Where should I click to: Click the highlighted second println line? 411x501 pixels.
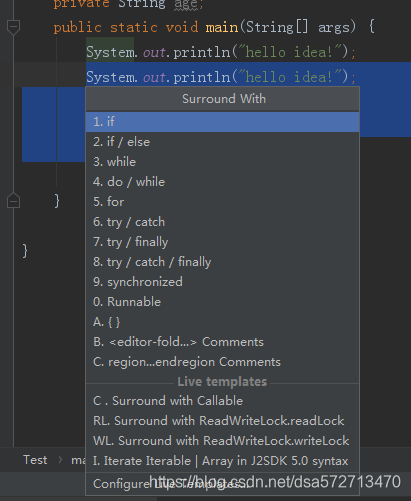[221, 77]
